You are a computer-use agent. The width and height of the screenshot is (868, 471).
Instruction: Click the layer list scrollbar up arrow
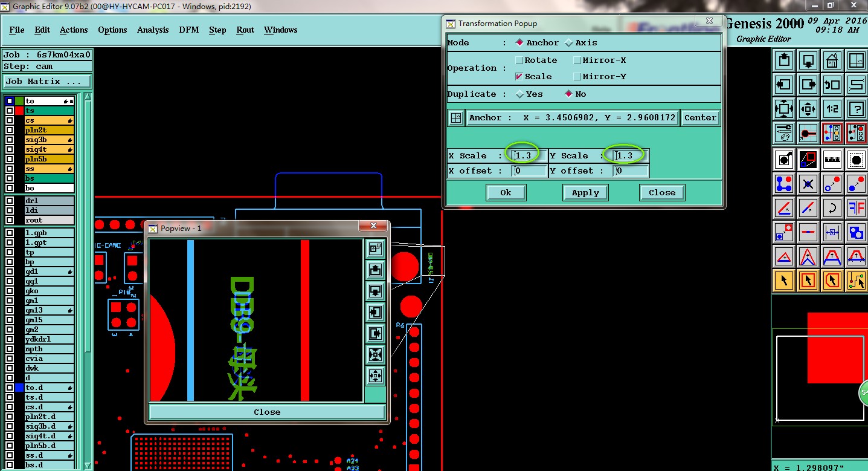[88, 98]
